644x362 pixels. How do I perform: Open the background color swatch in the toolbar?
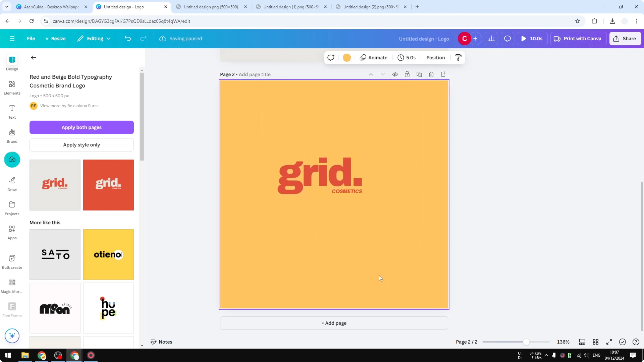coord(347,58)
